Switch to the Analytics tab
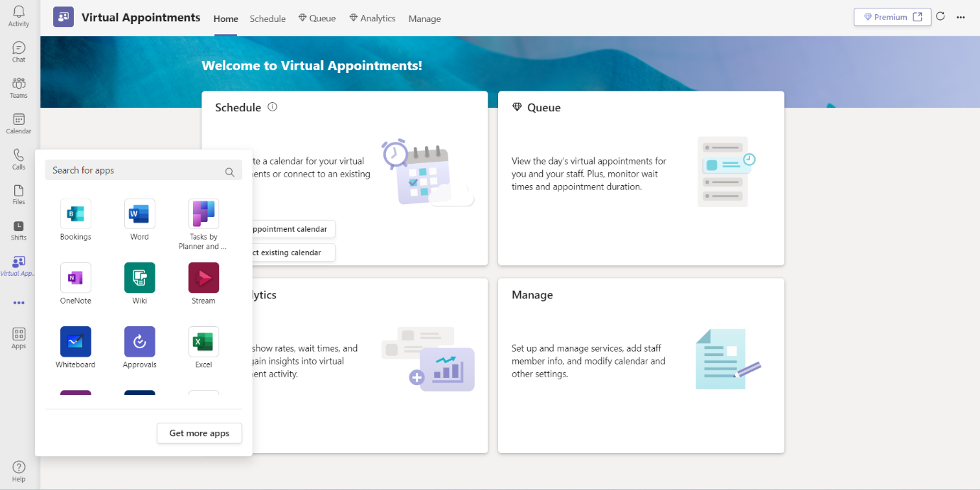 pyautogui.click(x=373, y=18)
